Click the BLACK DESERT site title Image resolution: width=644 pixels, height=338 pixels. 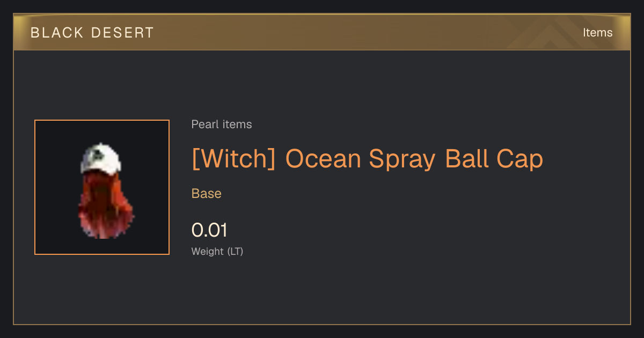[92, 33]
